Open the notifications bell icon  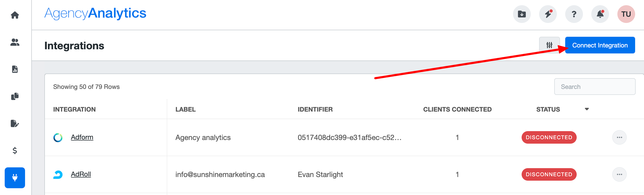[600, 14]
